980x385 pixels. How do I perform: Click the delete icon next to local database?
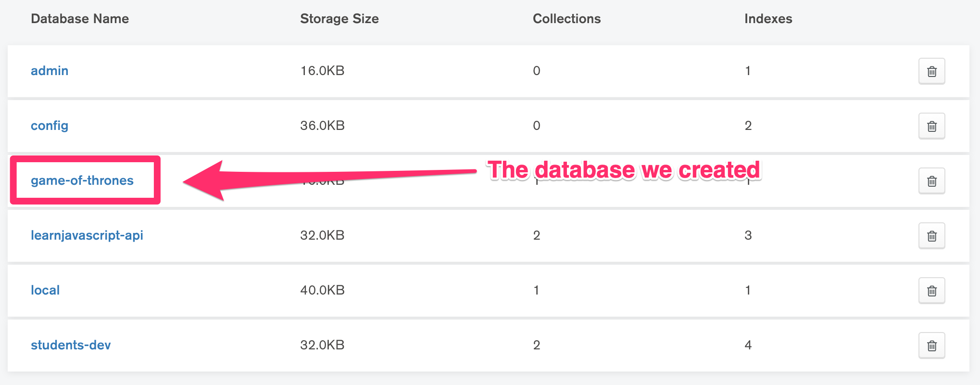(931, 290)
